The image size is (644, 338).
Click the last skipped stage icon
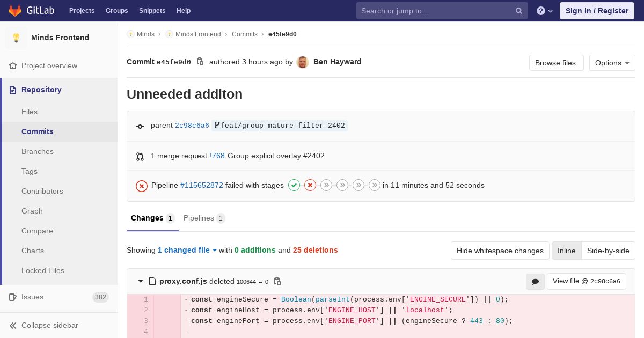375,185
